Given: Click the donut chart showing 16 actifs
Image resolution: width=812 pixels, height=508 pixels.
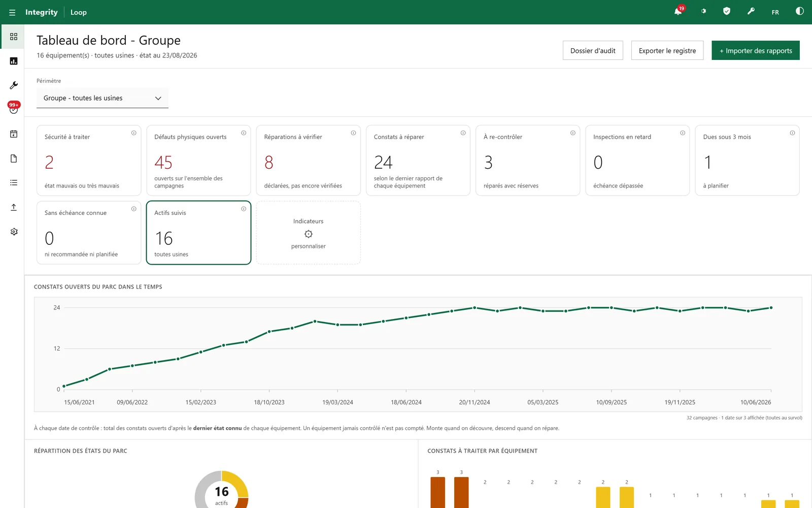Looking at the screenshot, I should click(222, 490).
